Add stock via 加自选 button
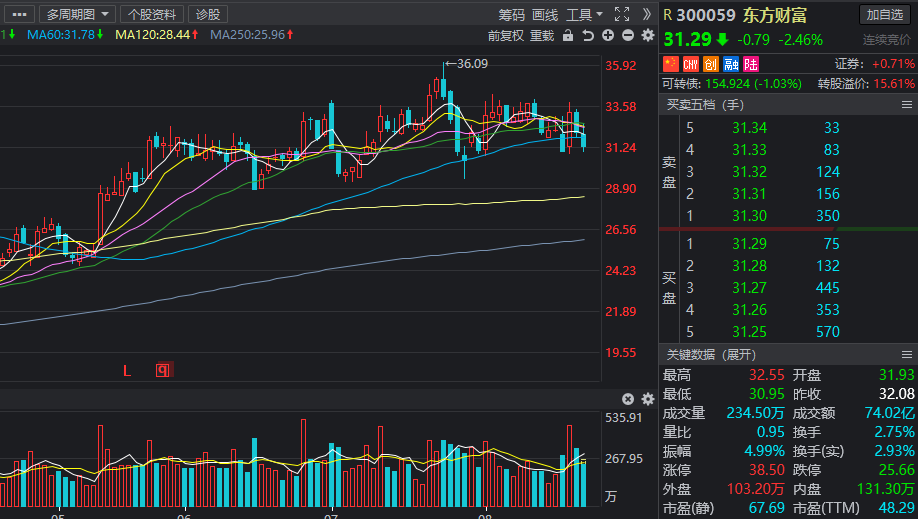This screenshot has width=918, height=519. coord(885,15)
